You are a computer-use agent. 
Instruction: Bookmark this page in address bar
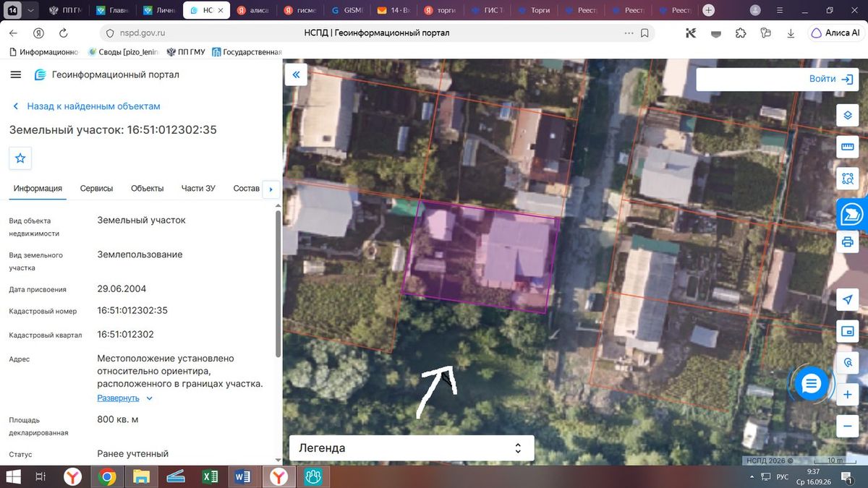[644, 33]
